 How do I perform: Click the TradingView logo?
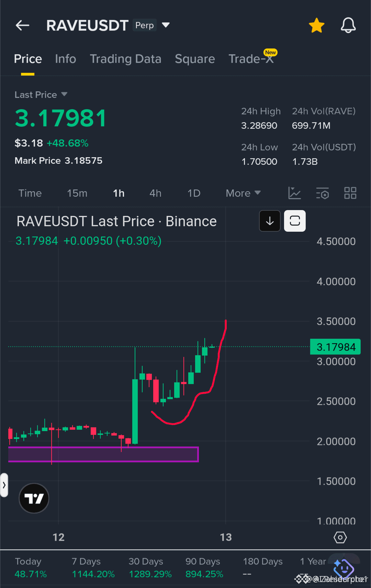(x=34, y=498)
